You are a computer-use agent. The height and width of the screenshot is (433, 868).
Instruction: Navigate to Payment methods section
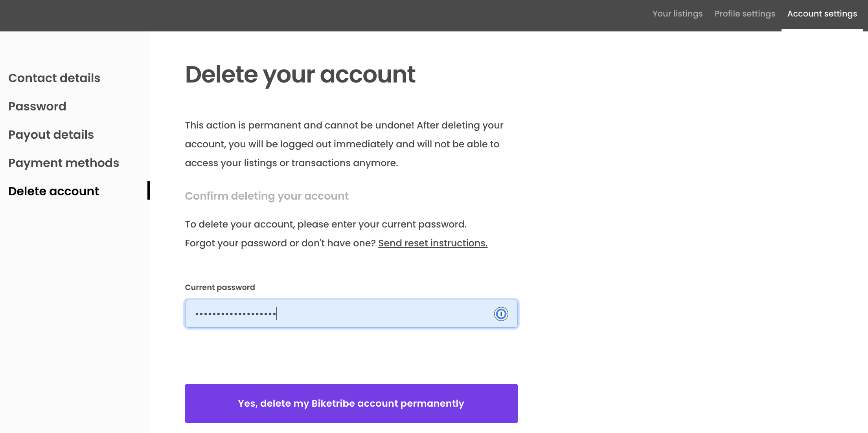64,163
